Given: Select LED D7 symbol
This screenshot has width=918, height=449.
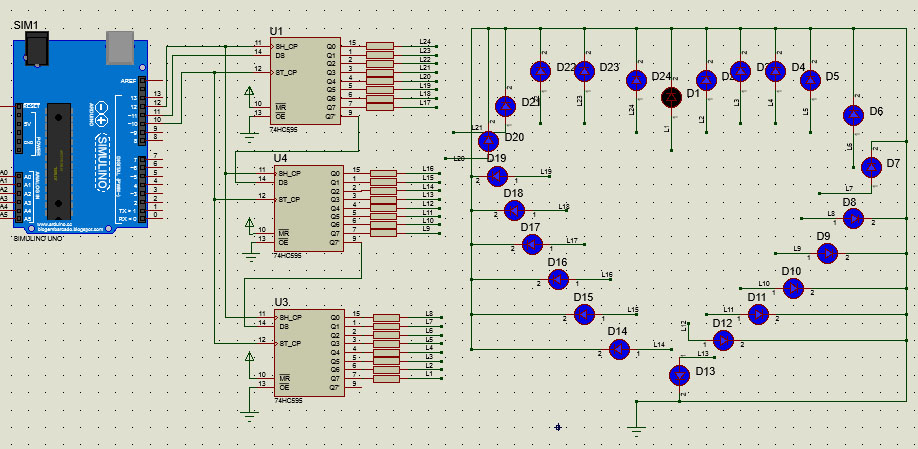Looking at the screenshot, I should (x=871, y=167).
